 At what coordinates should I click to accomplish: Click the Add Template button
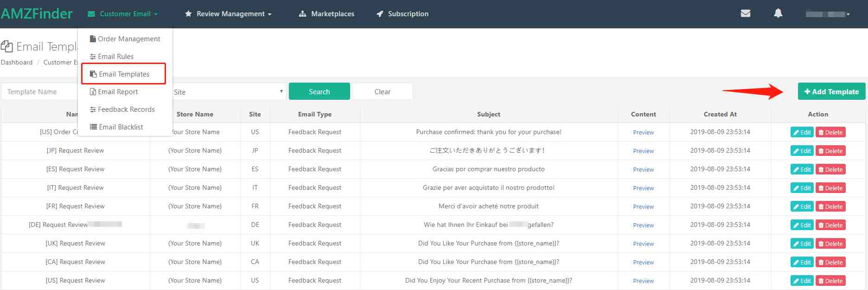(x=831, y=91)
